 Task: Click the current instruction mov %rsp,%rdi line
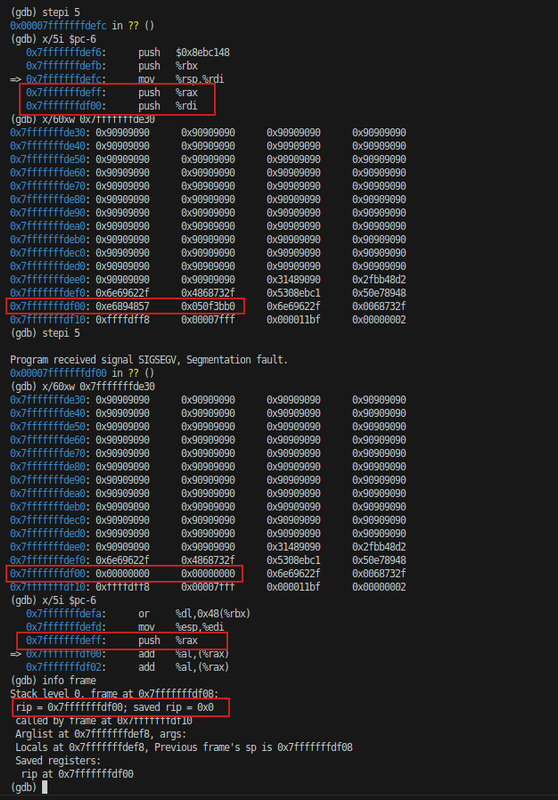click(117, 79)
